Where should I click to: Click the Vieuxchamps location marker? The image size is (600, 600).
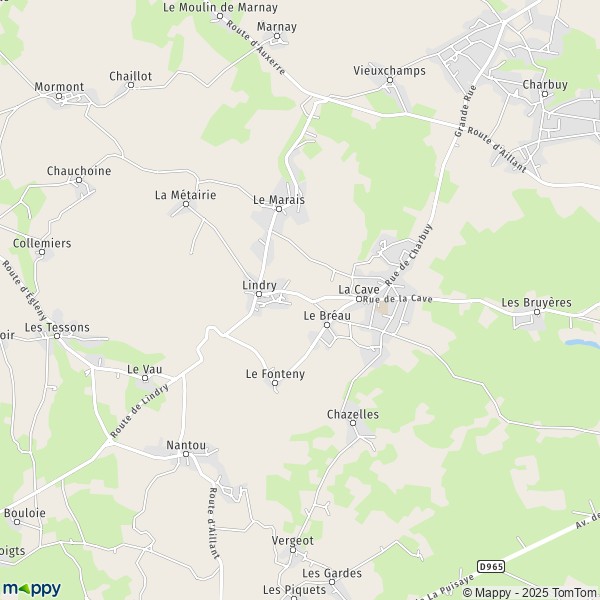pos(390,80)
